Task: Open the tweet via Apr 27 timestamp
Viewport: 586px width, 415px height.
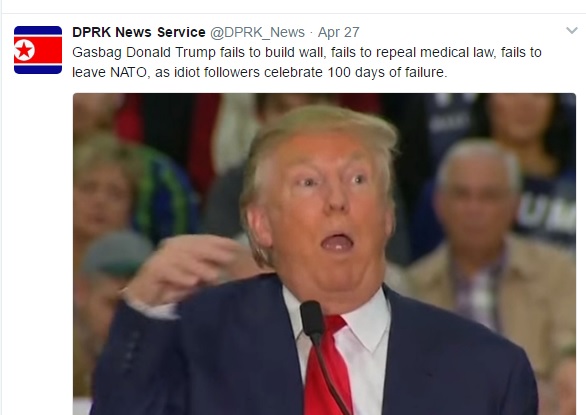Action: tap(338, 33)
